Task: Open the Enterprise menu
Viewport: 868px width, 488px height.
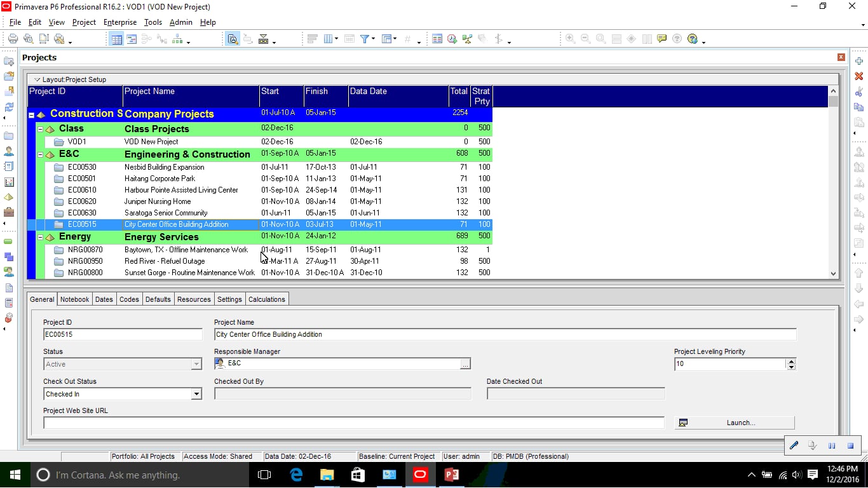Action: click(120, 22)
